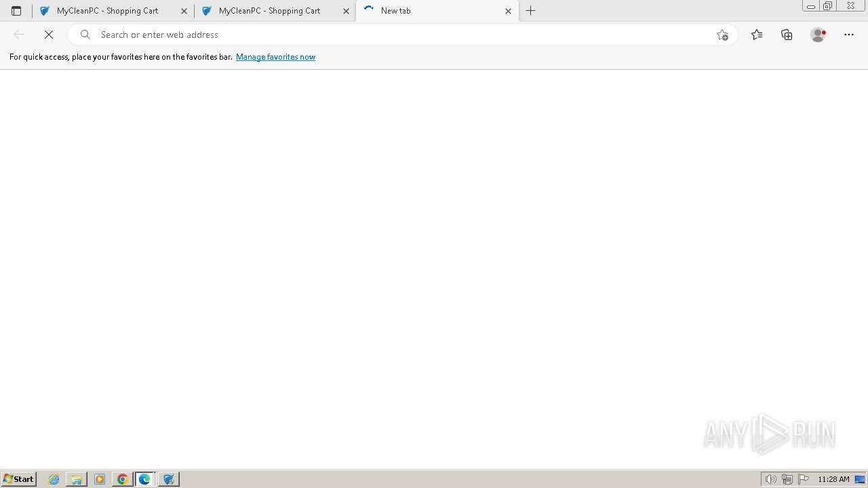
Task: Minimize the Edge browser window
Action: (x=810, y=6)
